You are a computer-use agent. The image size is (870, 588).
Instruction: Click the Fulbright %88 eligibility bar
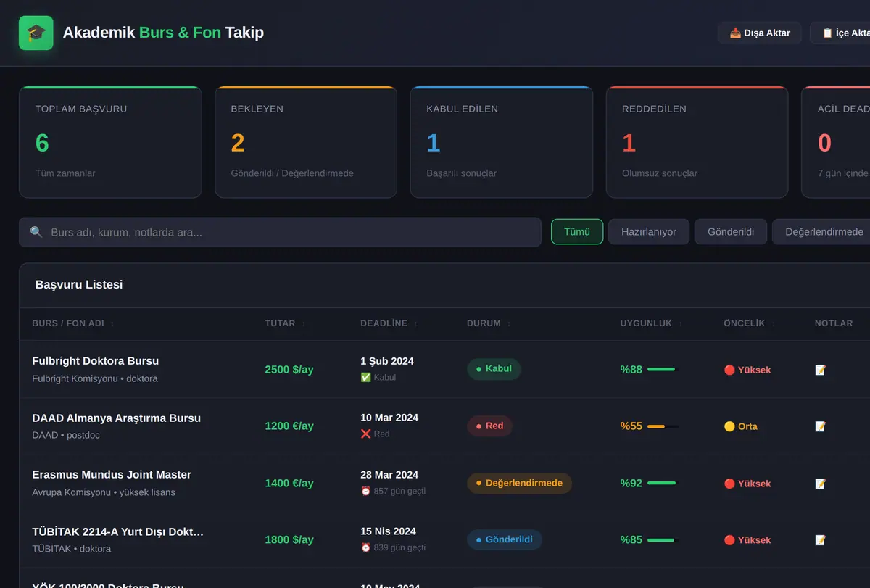click(x=661, y=370)
